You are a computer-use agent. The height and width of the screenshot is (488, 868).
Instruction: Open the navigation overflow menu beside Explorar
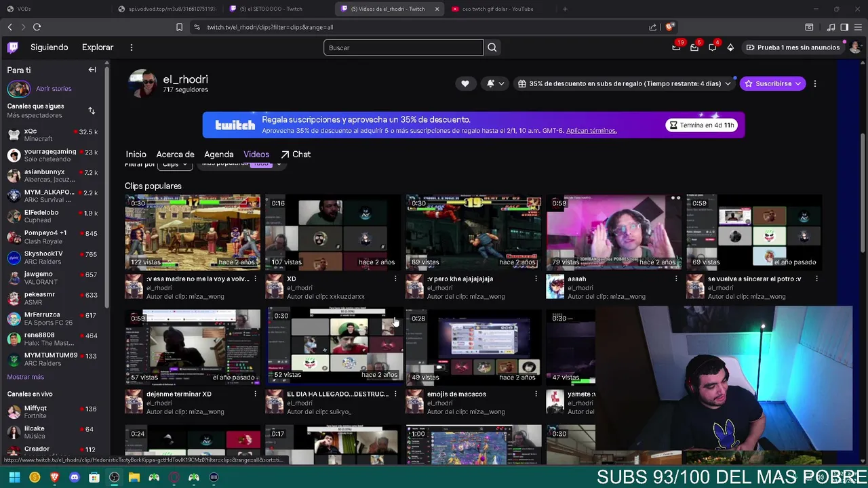click(132, 47)
